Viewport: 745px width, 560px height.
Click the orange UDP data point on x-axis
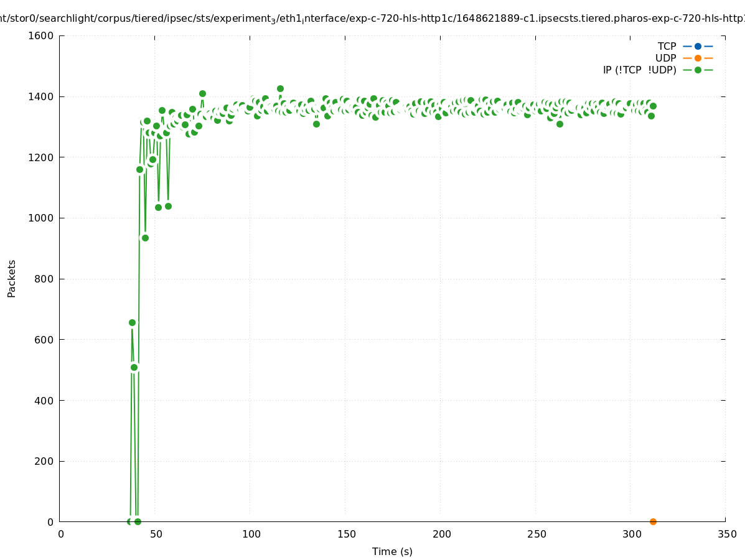653,521
